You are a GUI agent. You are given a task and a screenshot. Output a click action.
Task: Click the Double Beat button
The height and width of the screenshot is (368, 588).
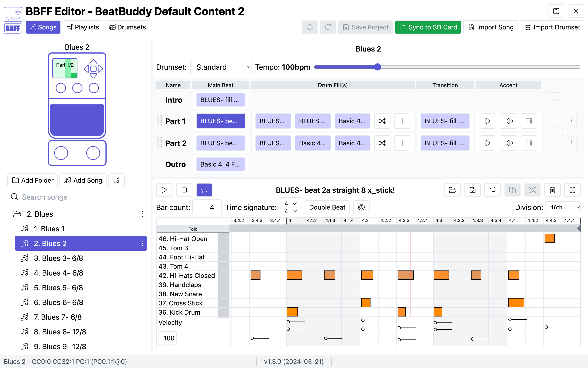327,207
